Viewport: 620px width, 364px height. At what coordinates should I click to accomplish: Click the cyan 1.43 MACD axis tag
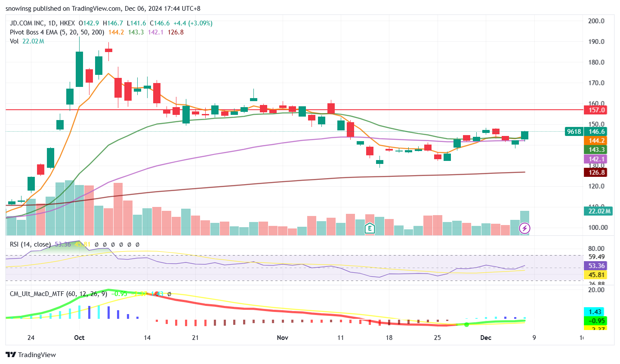click(594, 312)
